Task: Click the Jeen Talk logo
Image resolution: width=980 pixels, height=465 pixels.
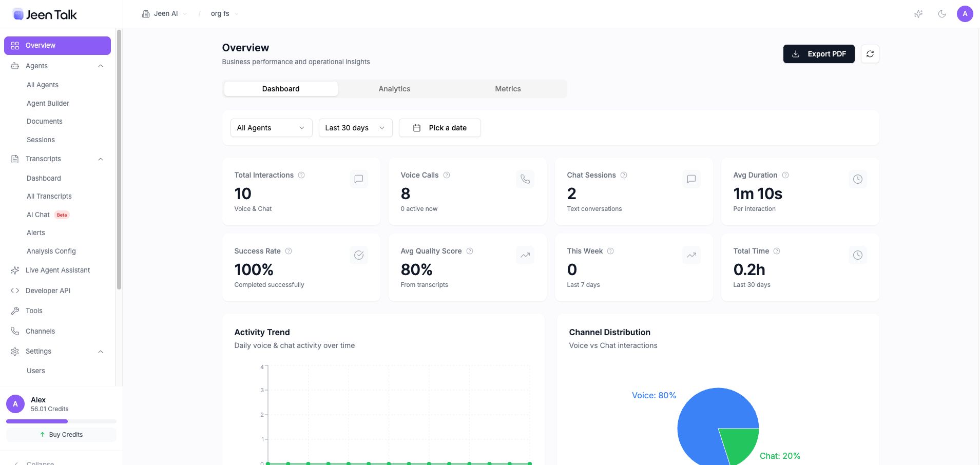Action: (x=45, y=14)
